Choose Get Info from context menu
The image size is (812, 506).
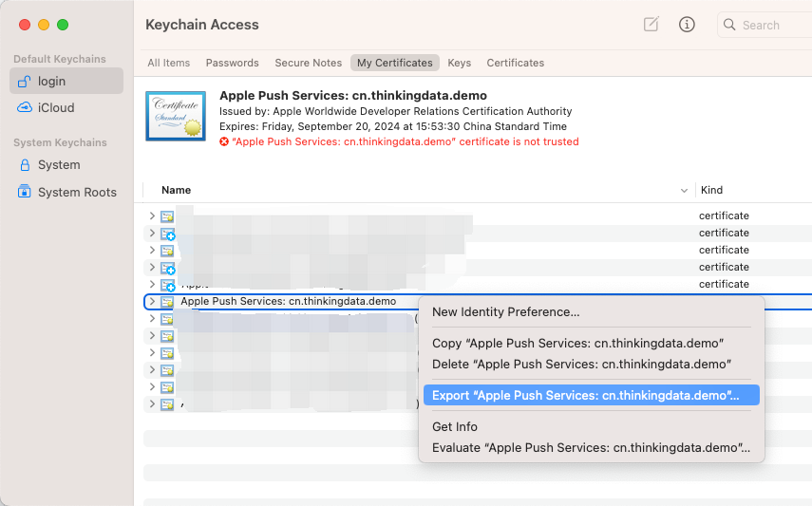click(x=592, y=427)
